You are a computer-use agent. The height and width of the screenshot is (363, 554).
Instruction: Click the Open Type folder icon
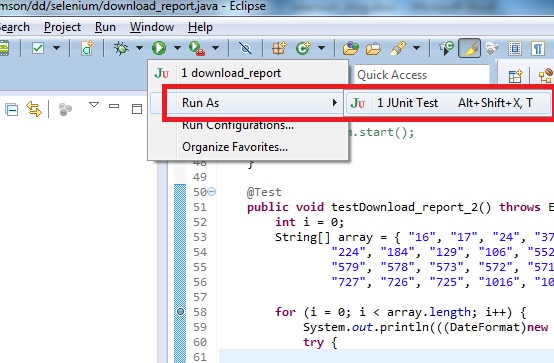(x=350, y=48)
